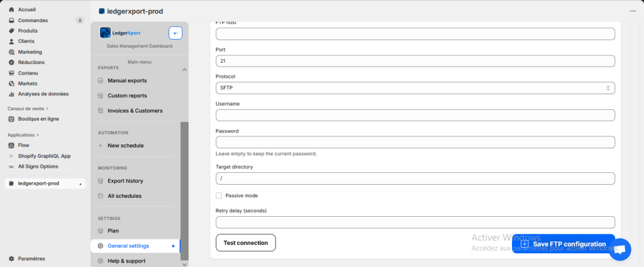Select Invoices & Customers menu item

(135, 111)
